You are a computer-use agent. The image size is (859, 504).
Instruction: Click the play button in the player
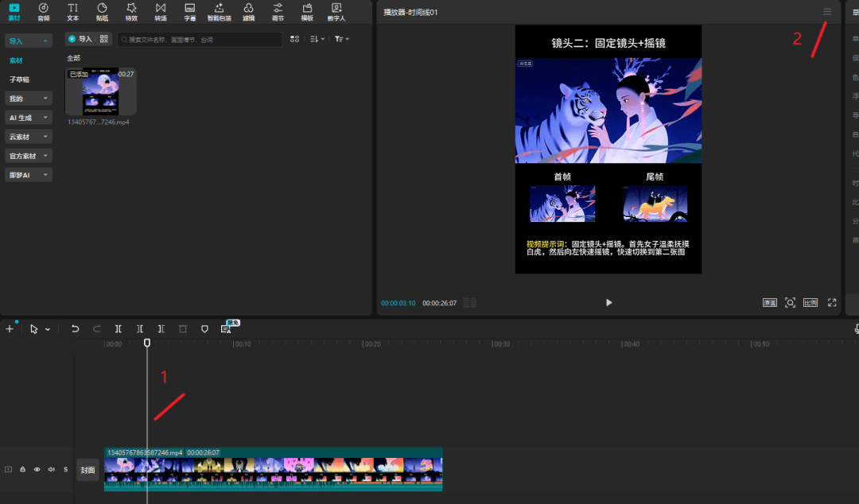tap(608, 302)
